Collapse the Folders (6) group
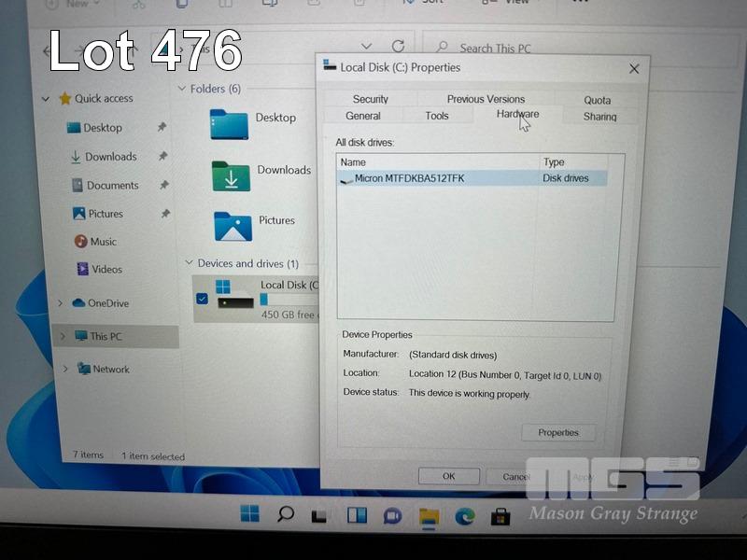This screenshot has width=747, height=560. (x=182, y=90)
